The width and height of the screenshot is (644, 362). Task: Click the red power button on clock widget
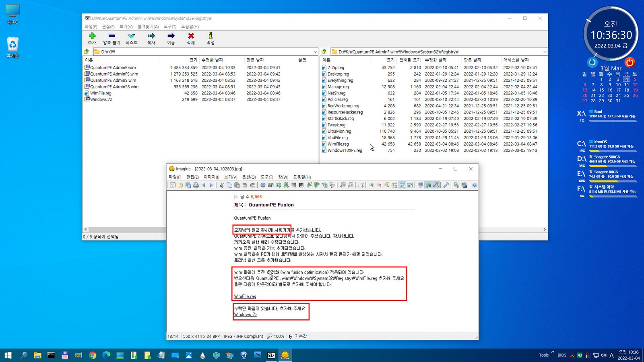[x=630, y=62]
